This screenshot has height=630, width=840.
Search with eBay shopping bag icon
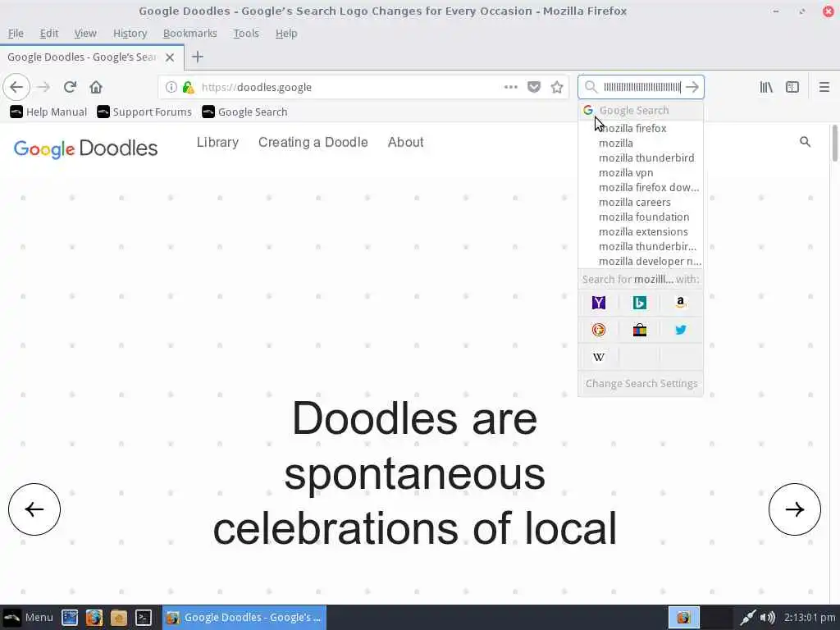640,330
